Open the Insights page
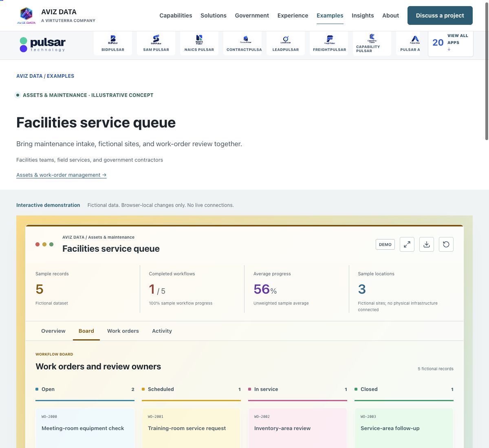The width and height of the screenshot is (489, 448). [x=363, y=15]
